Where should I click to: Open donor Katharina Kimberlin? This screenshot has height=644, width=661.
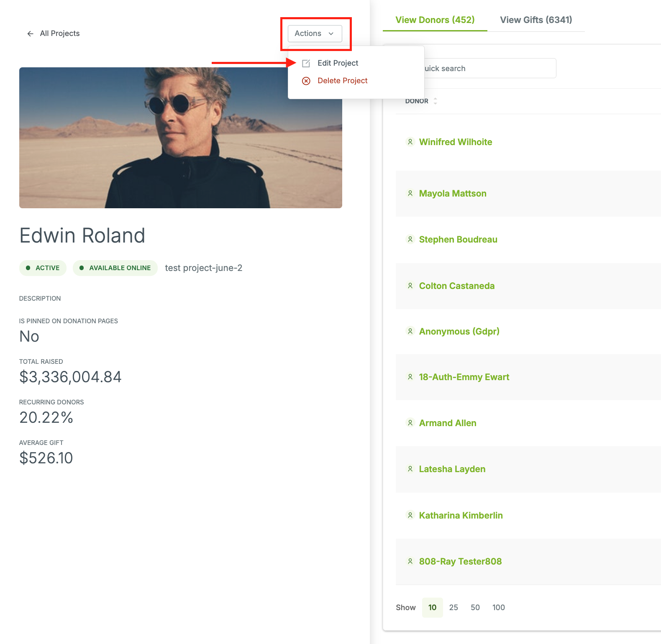coord(461,516)
